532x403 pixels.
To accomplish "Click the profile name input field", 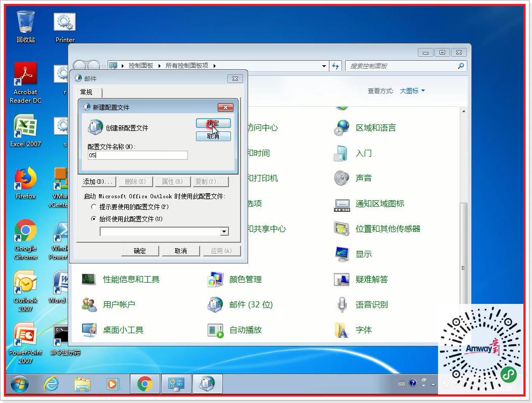I will click(x=137, y=156).
